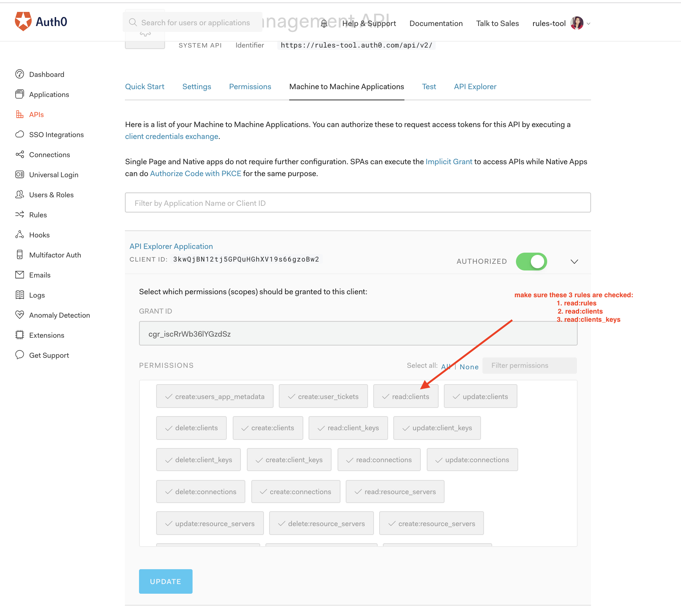Open client credentials exchange link

pos(172,136)
